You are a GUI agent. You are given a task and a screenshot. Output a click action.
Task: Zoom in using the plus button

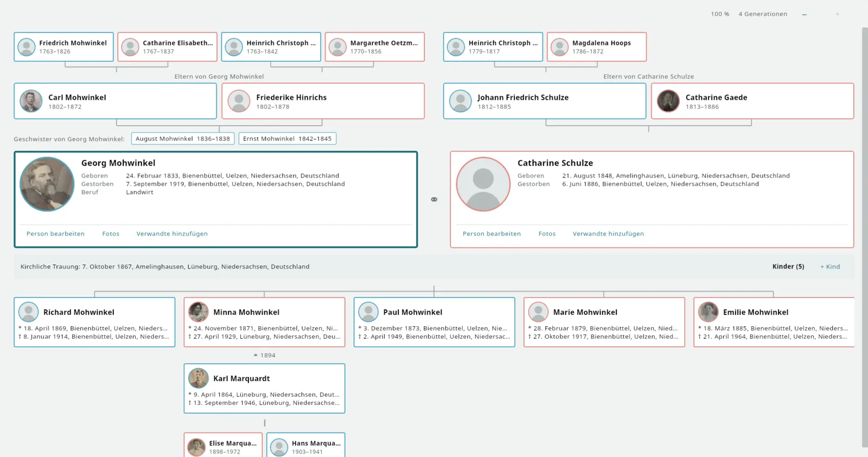point(838,14)
